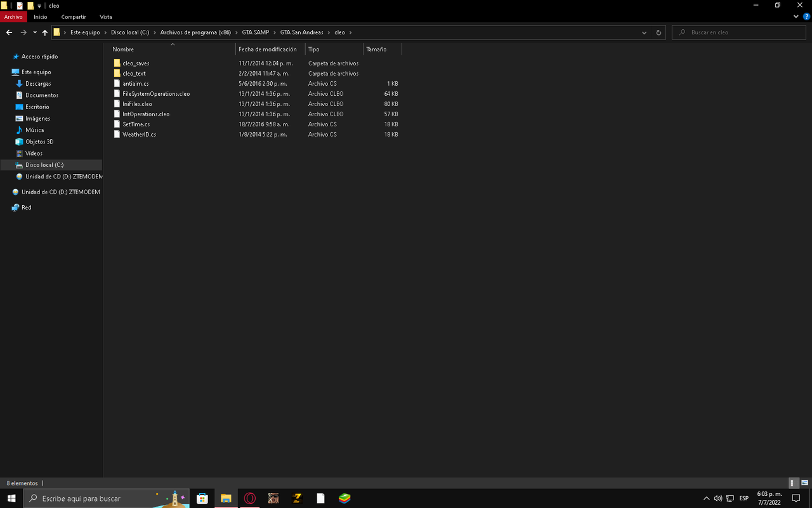Expand the chevron after Archivos de programa (x86)

(237, 32)
